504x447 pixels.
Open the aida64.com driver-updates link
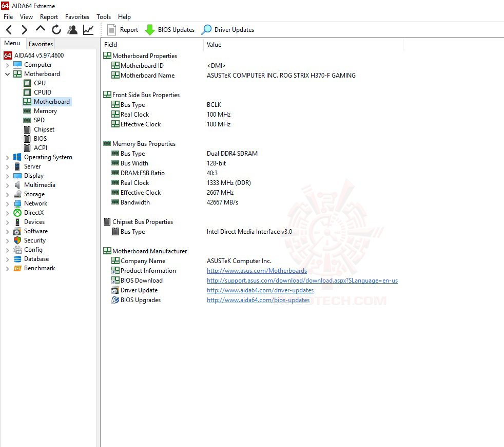coord(260,290)
